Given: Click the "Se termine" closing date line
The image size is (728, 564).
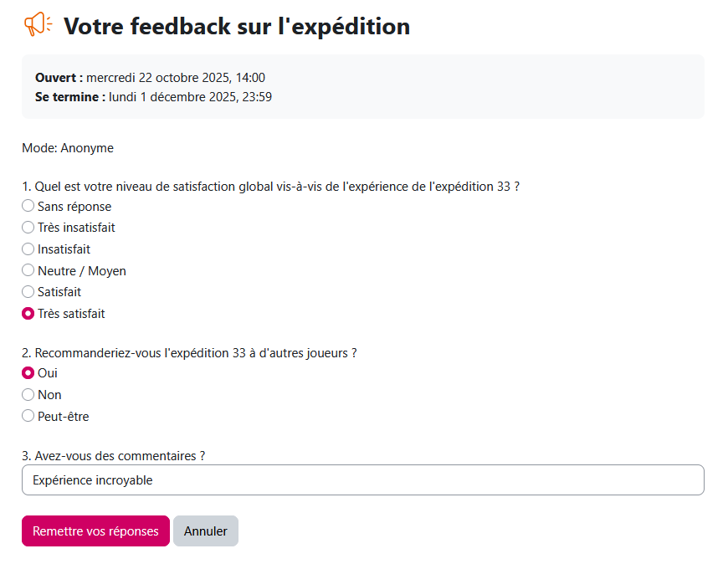Looking at the screenshot, I should 153,97.
